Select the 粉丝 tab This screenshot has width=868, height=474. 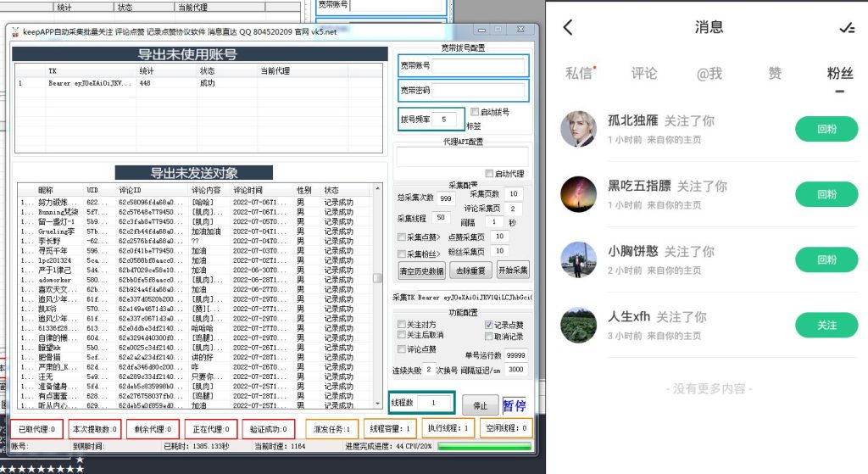tap(840, 73)
